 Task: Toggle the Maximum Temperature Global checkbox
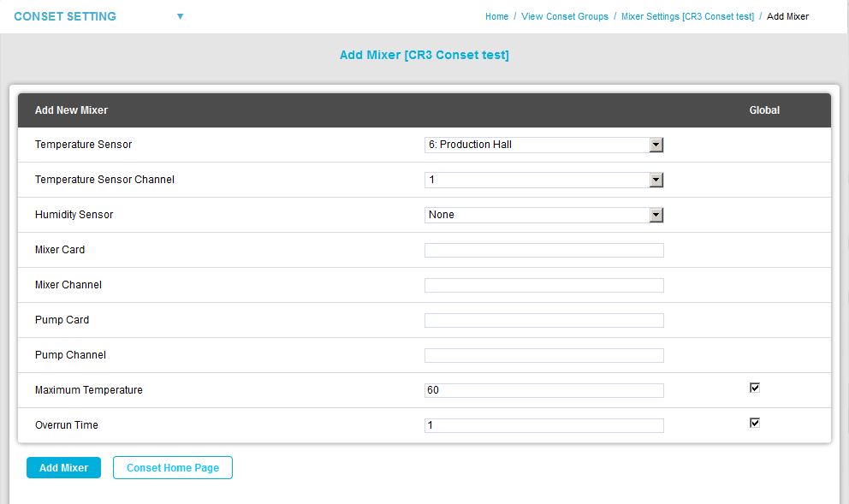click(x=754, y=388)
